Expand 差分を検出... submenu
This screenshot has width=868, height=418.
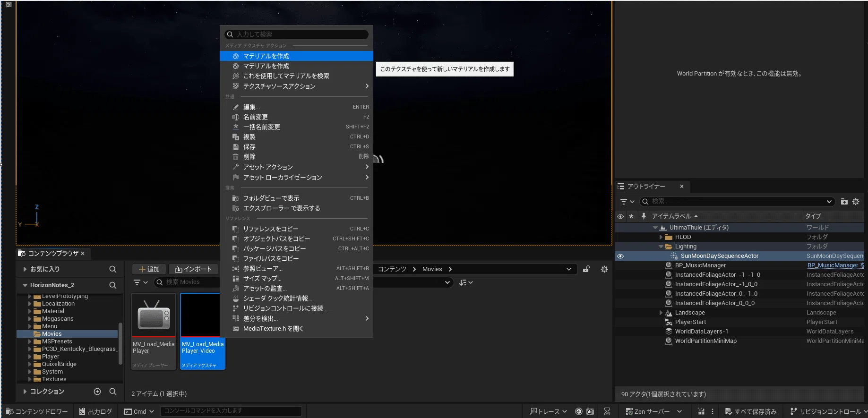[x=297, y=319]
